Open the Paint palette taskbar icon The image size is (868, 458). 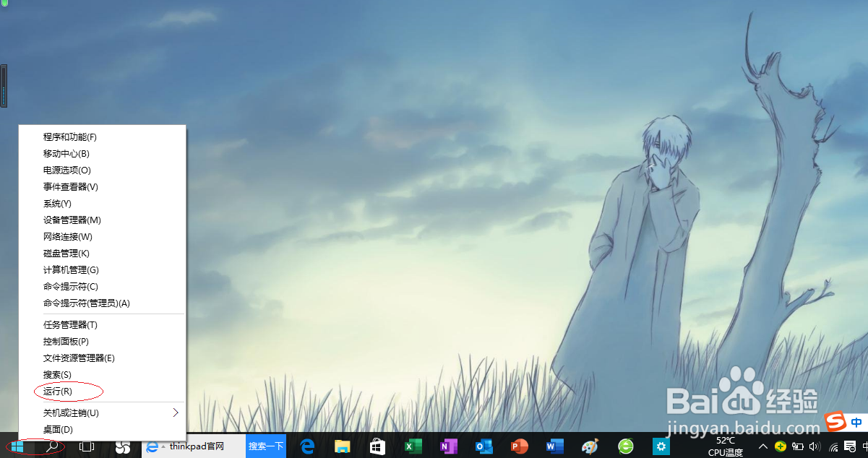590,446
